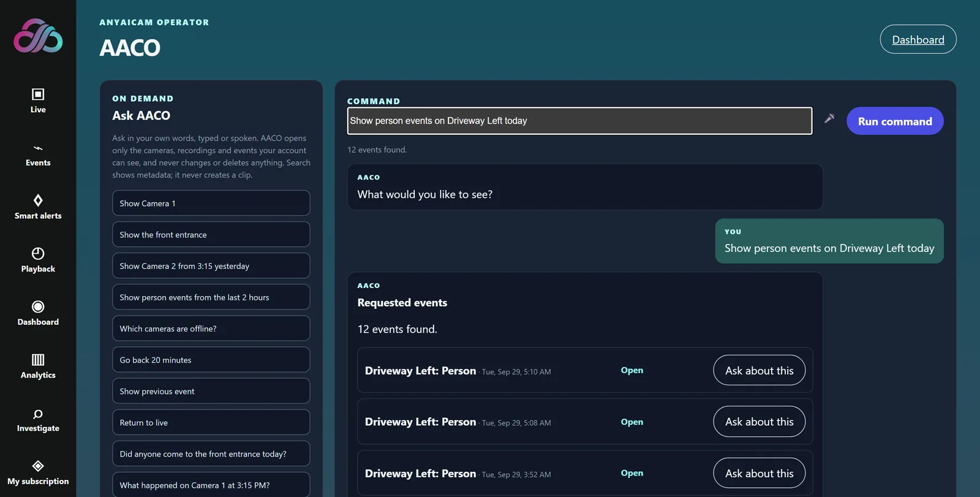Screen dimensions: 980x497
Task: Click the Run command button
Action: pyautogui.click(x=895, y=121)
